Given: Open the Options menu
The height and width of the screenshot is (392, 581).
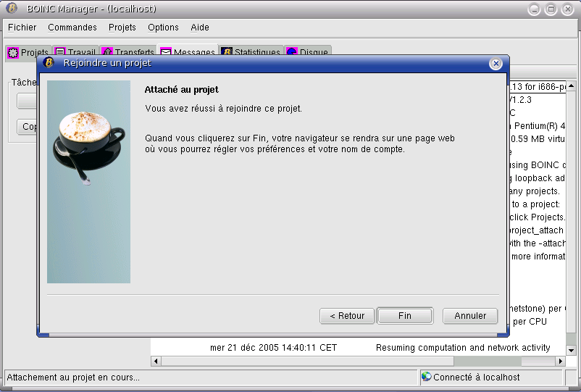Looking at the screenshot, I should [x=163, y=28].
